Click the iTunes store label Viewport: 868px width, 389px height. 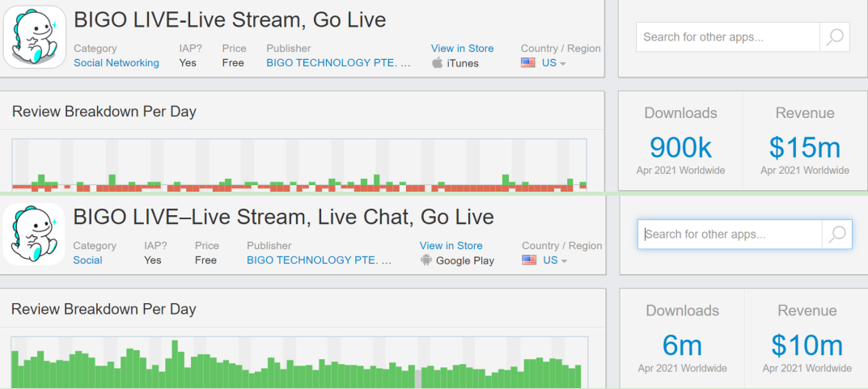(463, 63)
